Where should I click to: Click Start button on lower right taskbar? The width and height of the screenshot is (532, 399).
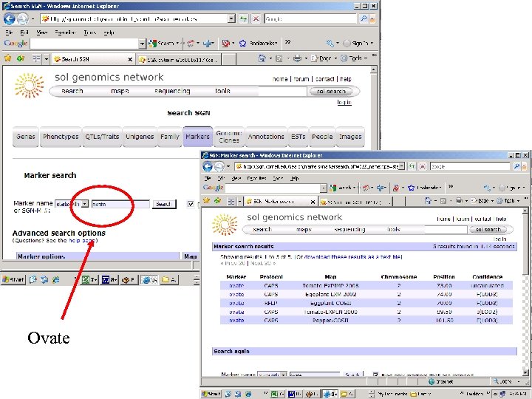(211, 394)
